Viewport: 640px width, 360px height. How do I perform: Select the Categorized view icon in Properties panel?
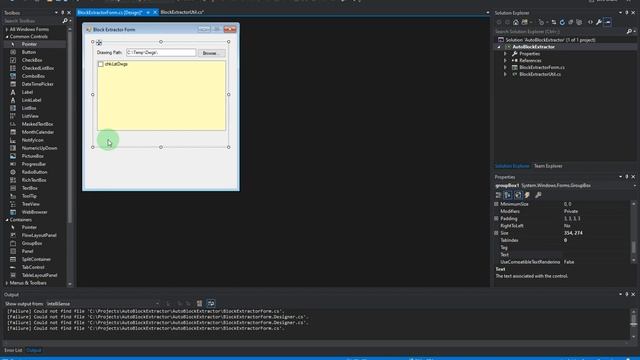click(x=498, y=195)
